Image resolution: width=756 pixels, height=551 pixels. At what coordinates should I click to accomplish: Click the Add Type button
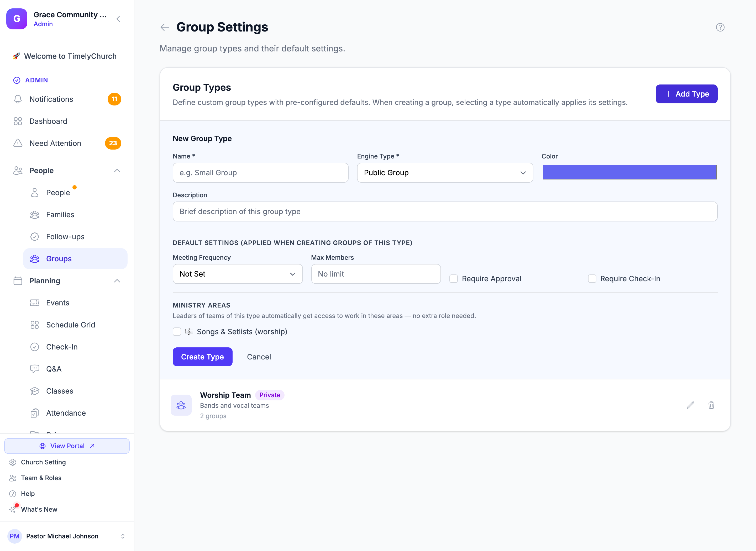tap(686, 94)
